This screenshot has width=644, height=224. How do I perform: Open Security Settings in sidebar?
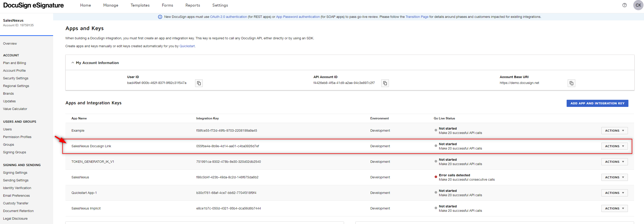(x=16, y=78)
